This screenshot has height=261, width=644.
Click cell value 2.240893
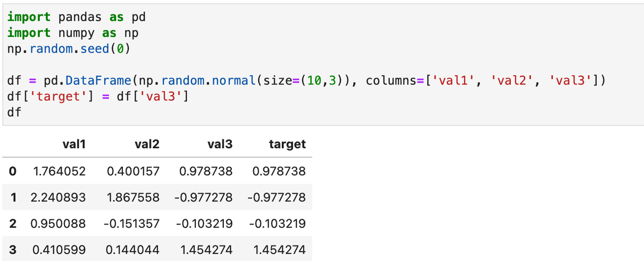pyautogui.click(x=58, y=198)
